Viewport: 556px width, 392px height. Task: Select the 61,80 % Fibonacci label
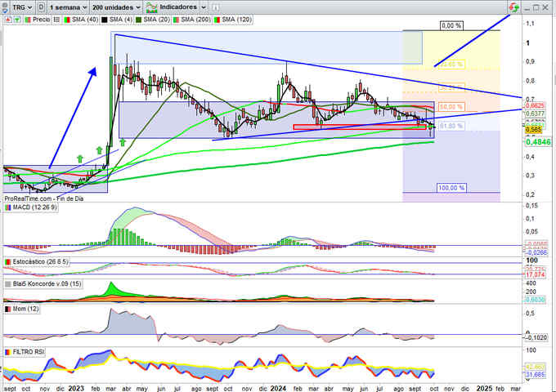coord(451,126)
